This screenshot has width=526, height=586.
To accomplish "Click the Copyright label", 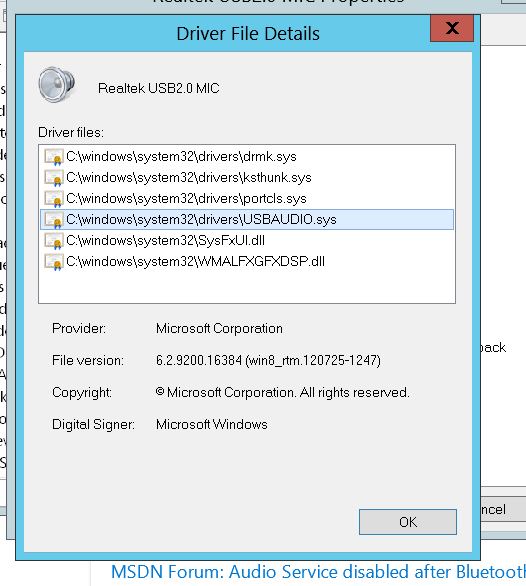I will tap(82, 392).
